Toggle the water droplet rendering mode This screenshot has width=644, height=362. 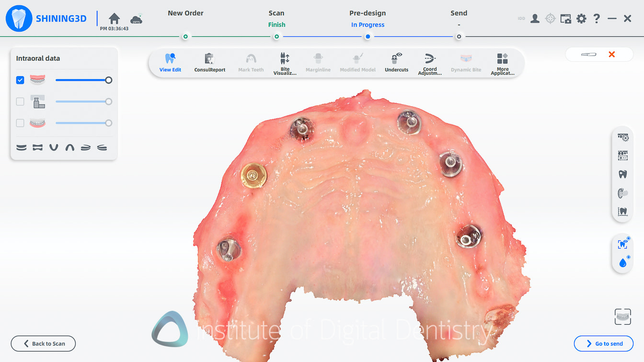pyautogui.click(x=622, y=262)
